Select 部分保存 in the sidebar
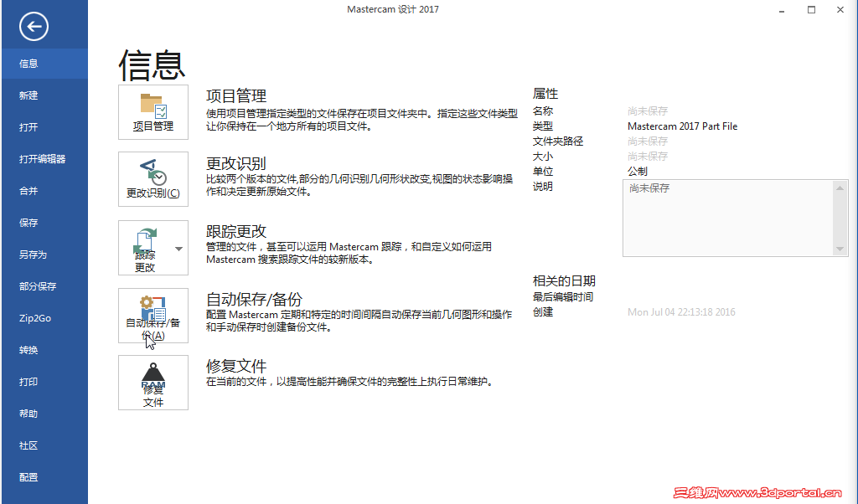858x504 pixels. [x=44, y=285]
